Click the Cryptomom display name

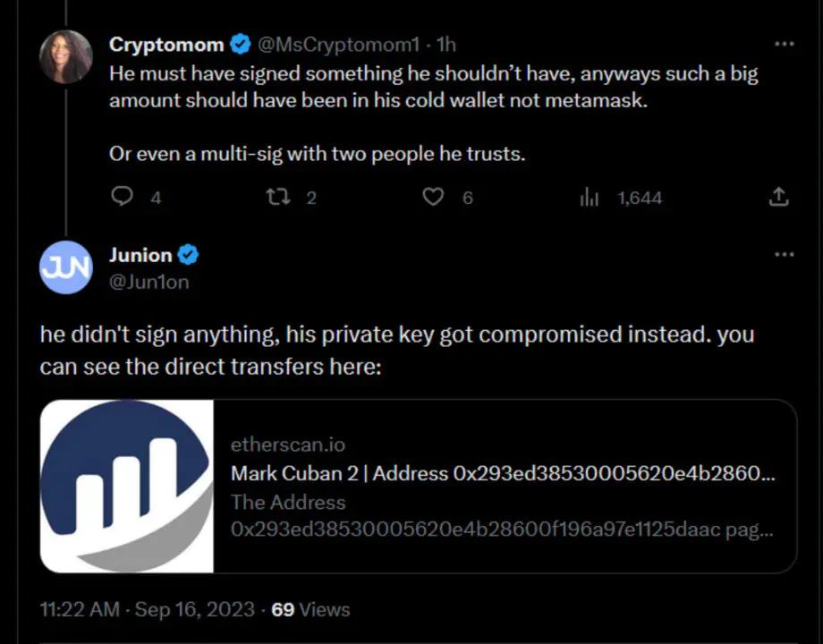pyautogui.click(x=167, y=43)
